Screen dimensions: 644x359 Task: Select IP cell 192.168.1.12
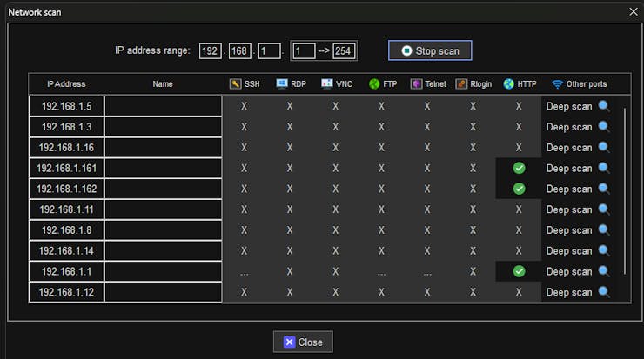[x=66, y=292]
